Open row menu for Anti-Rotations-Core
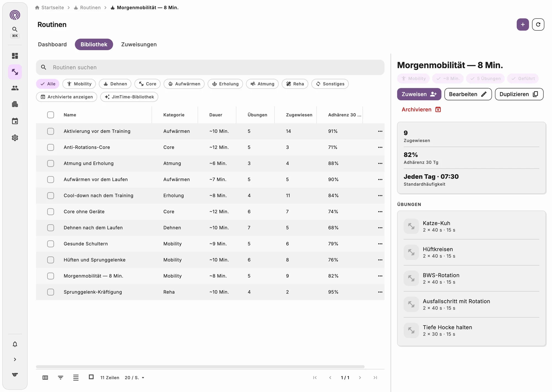Viewport: 552px width, 392px height. click(x=380, y=147)
